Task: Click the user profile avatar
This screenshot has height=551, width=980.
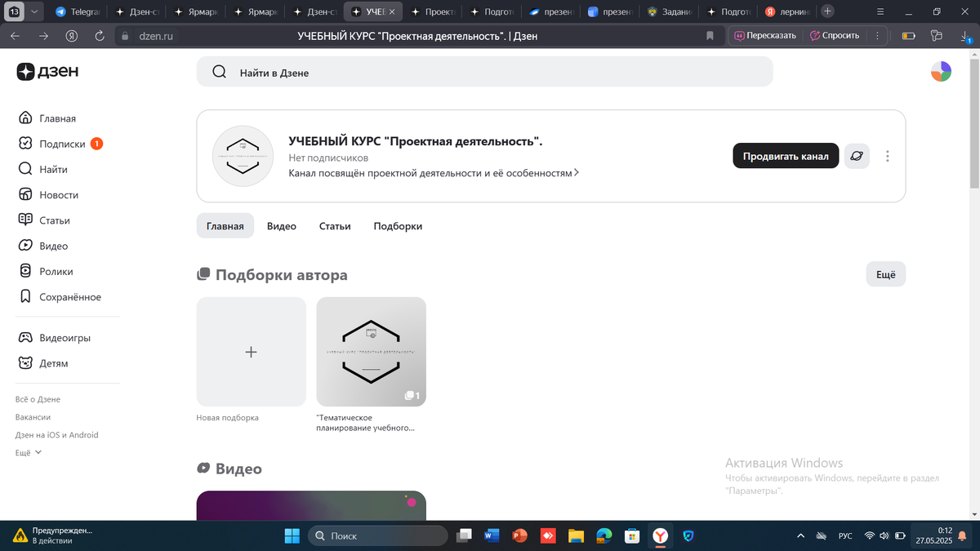Action: click(941, 72)
